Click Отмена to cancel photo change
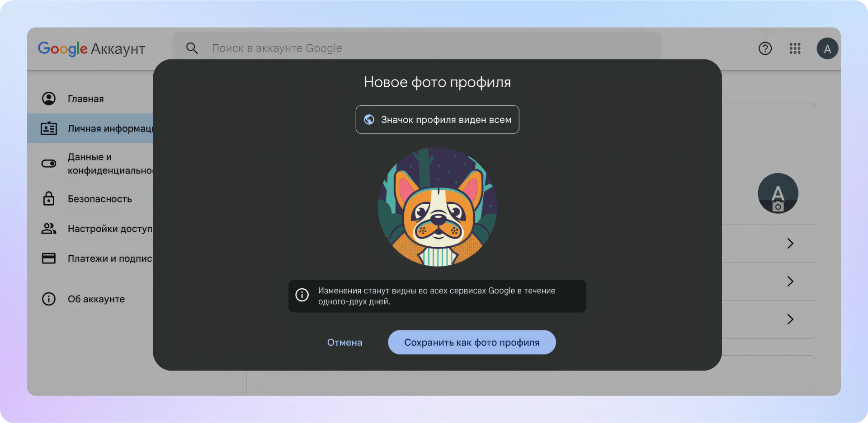The width and height of the screenshot is (868, 423). 344,343
